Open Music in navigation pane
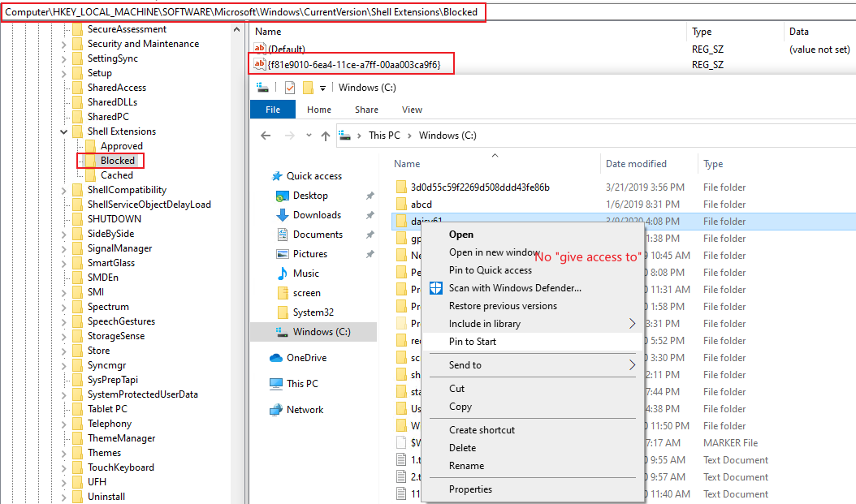 [x=305, y=274]
